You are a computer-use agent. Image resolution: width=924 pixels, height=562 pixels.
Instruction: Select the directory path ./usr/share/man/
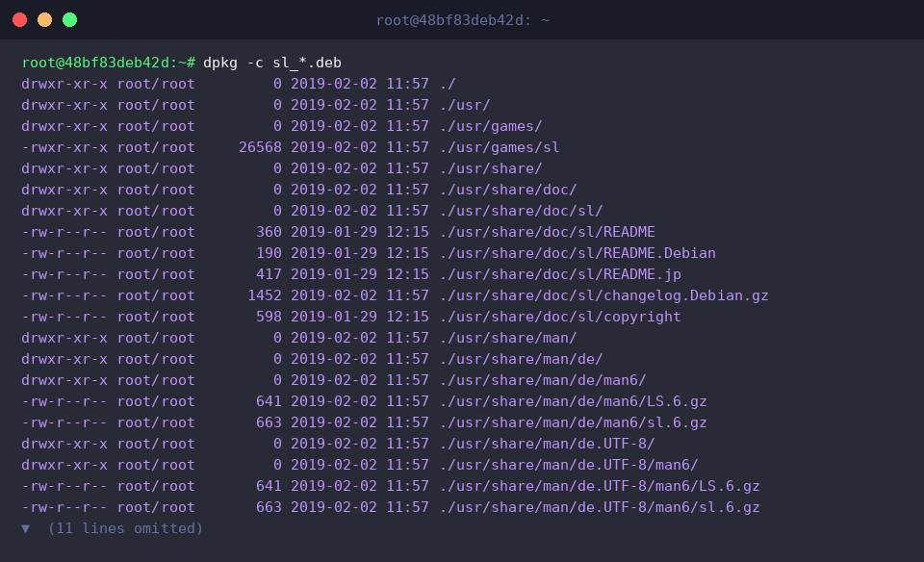coord(508,338)
